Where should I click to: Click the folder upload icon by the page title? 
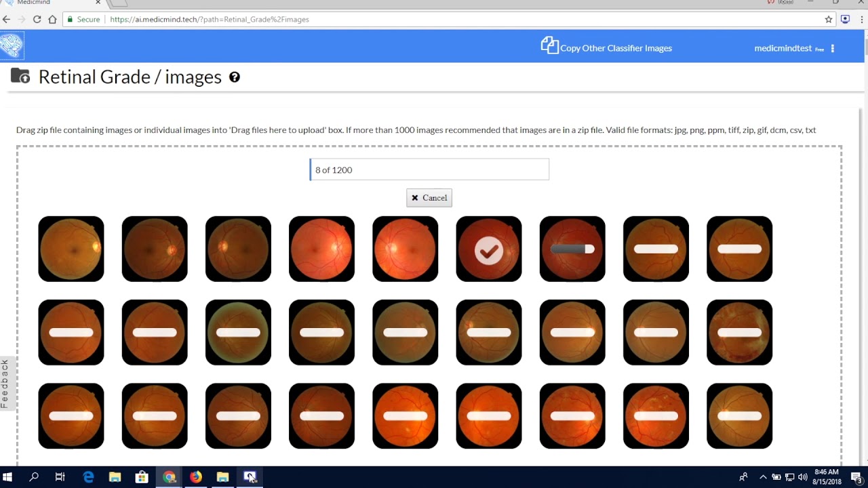pos(20,76)
